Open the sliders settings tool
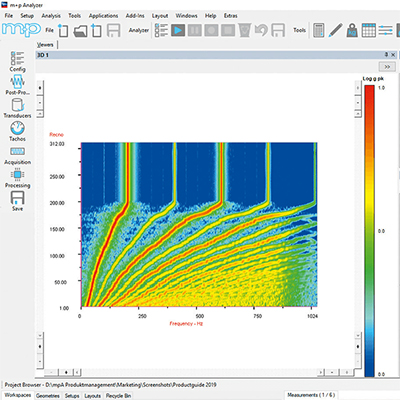Screen dimensions: 400x400 (385, 30)
